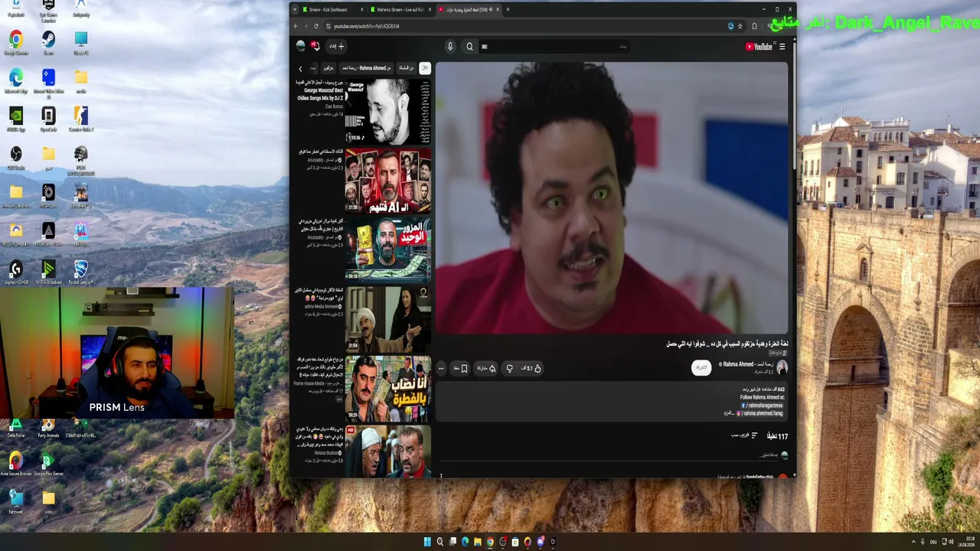This screenshot has height=551, width=980.
Task: Save the video with the bookmark button
Action: [461, 369]
